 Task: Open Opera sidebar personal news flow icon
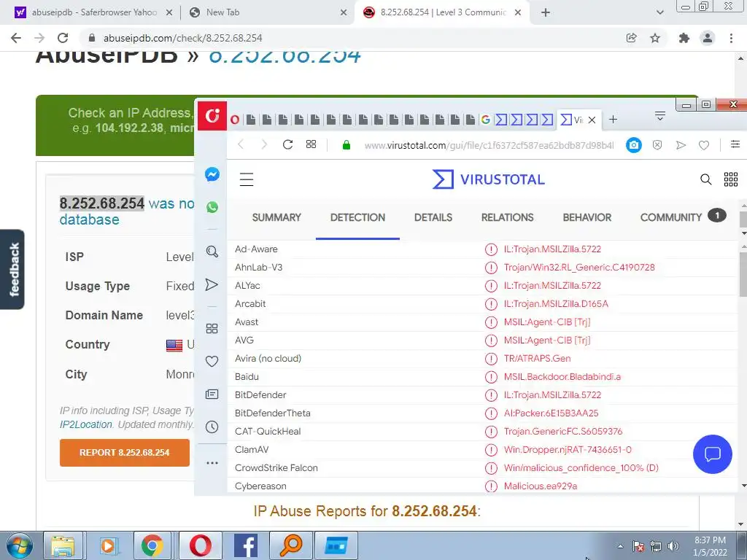point(212,285)
